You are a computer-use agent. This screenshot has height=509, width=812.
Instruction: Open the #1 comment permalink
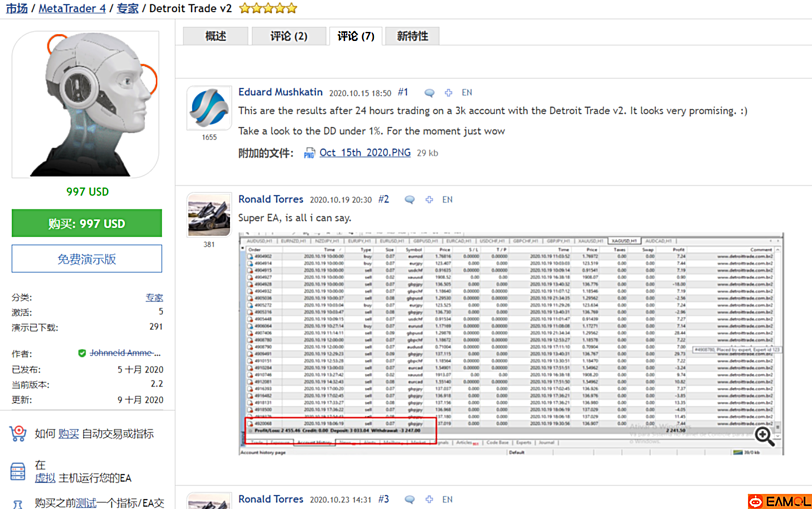[x=403, y=92]
